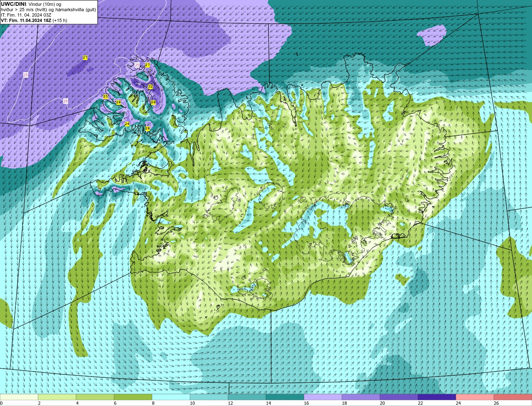
Task: Click the 14–16 m/s dark teal legend swatch
Action: click(x=285, y=397)
